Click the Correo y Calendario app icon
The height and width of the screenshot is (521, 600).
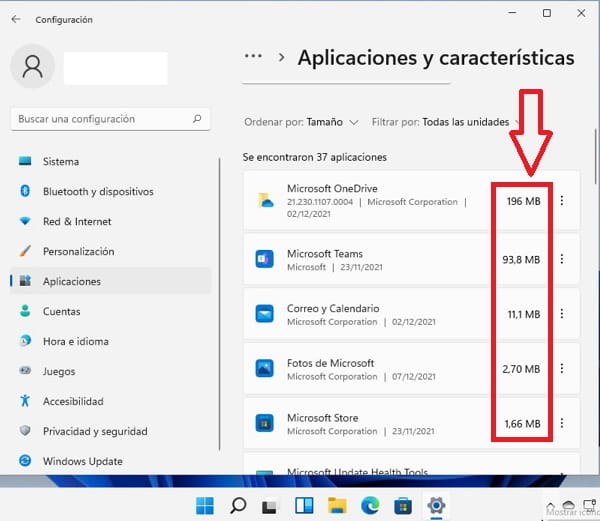click(265, 314)
